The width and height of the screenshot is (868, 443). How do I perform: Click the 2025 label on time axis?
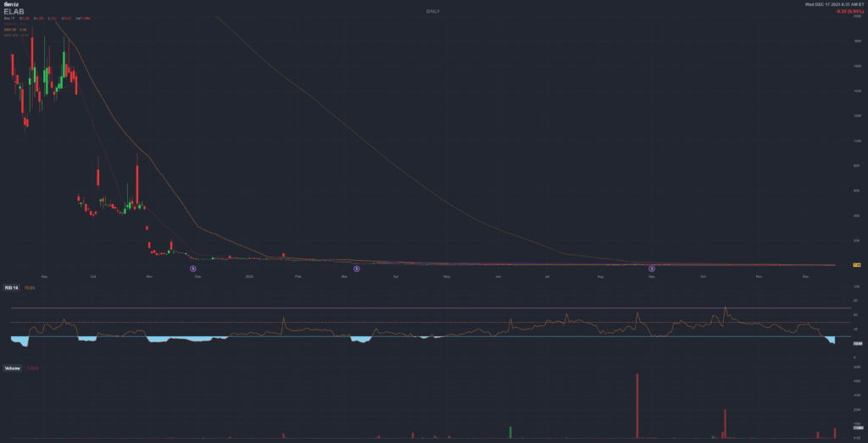[249, 276]
